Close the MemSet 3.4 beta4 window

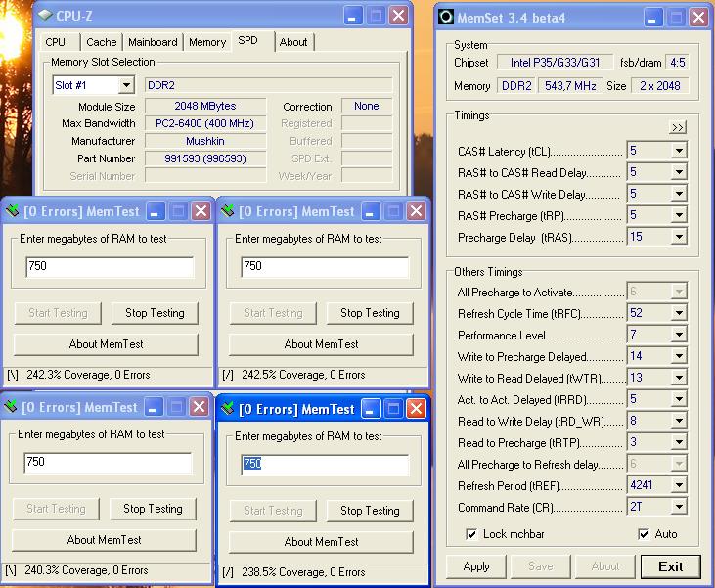[x=698, y=17]
